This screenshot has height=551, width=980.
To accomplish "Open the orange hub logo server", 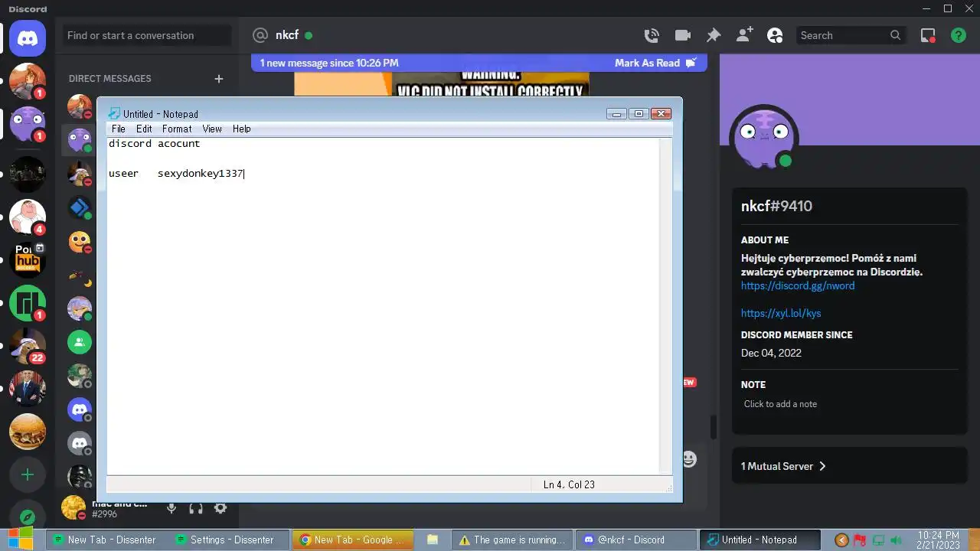I will tap(28, 261).
